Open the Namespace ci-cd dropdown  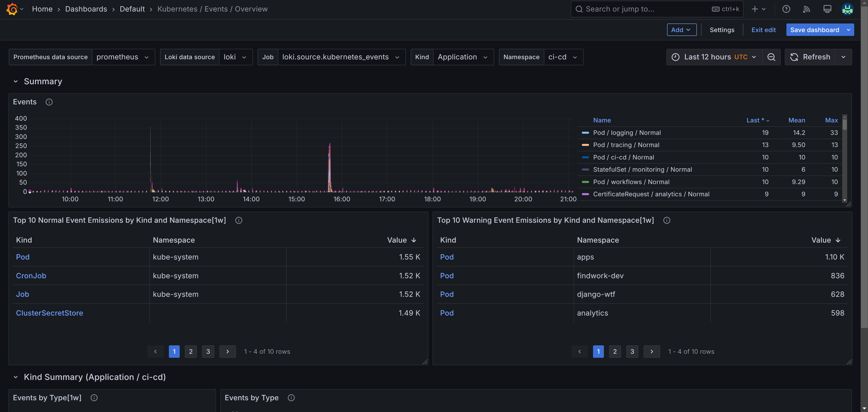pyautogui.click(x=563, y=57)
